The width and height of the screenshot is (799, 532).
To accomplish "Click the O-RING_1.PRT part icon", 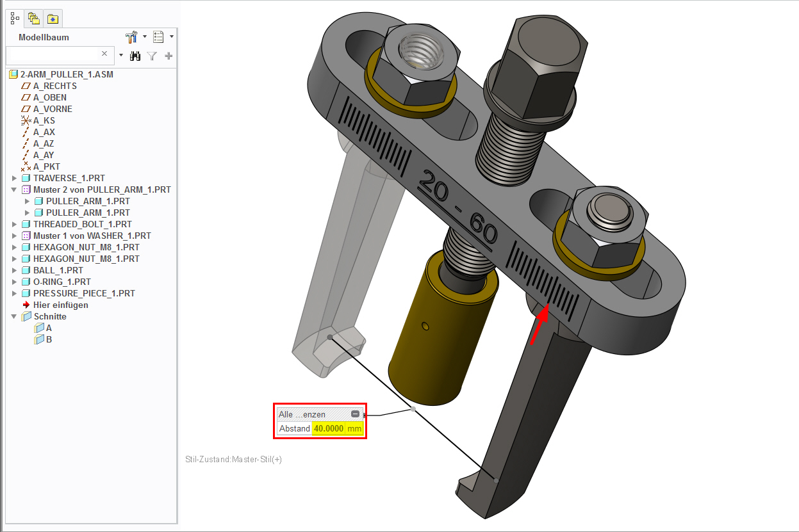I will click(26, 282).
